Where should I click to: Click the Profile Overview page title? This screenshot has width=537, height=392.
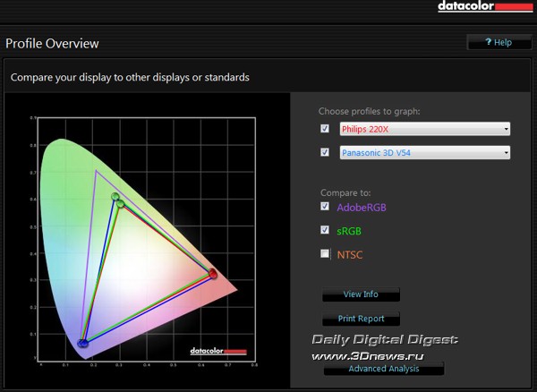click(x=52, y=44)
